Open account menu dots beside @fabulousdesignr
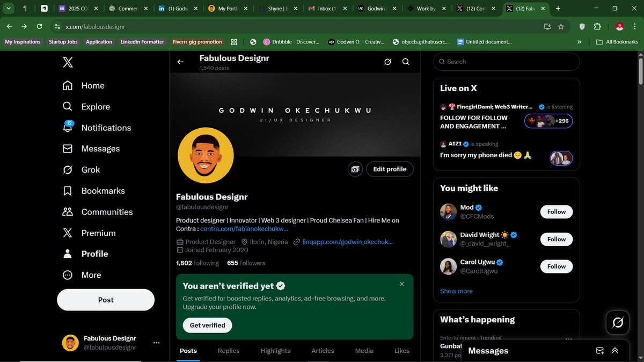 click(x=156, y=343)
